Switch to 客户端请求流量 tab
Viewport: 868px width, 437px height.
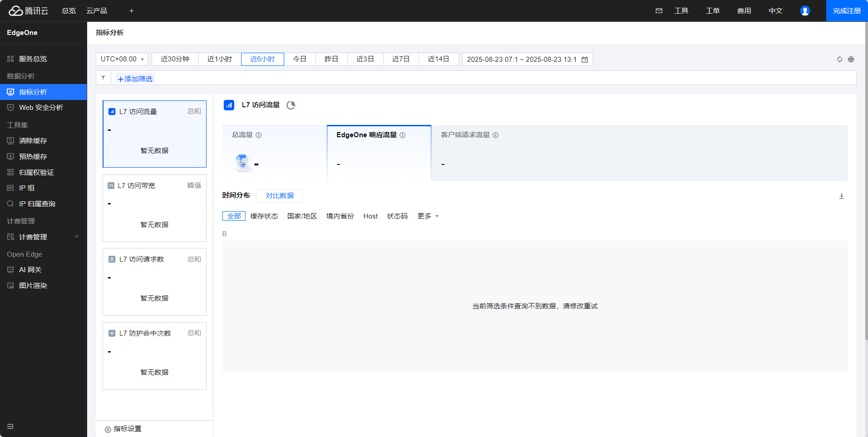(483, 153)
